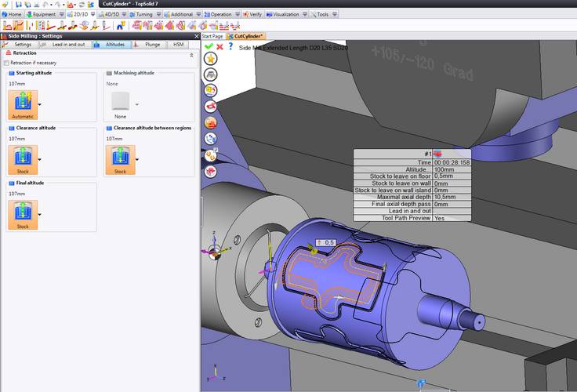This screenshot has width=577, height=392.
Task: Select the Automatic starting altitude icon
Action: (23, 103)
